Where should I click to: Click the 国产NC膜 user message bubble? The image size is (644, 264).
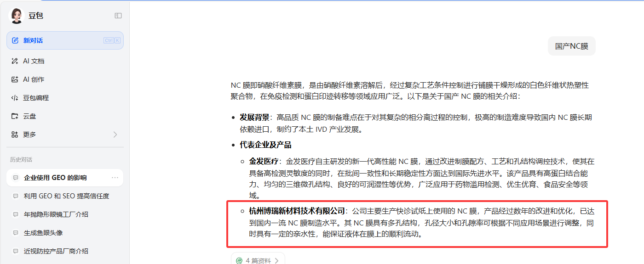572,46
